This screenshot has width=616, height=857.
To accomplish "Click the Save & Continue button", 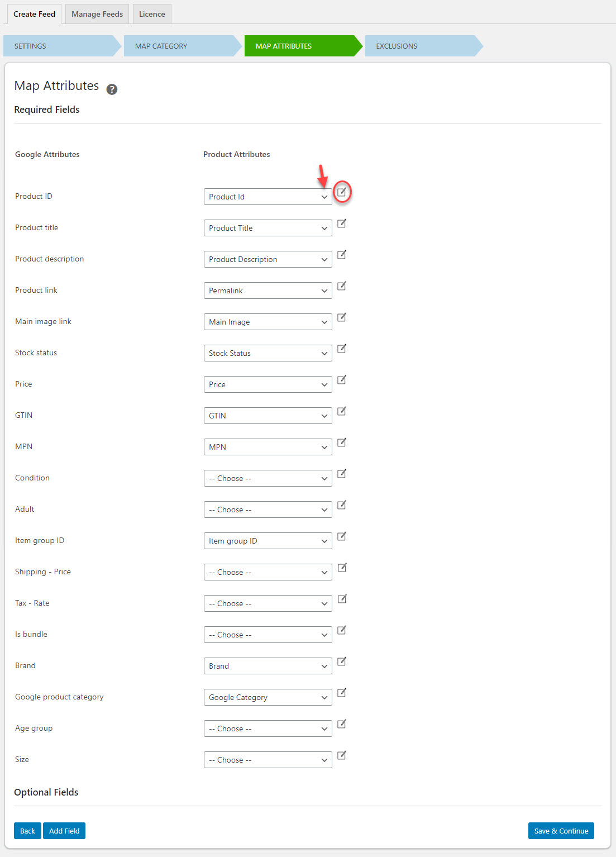I will pos(561,831).
